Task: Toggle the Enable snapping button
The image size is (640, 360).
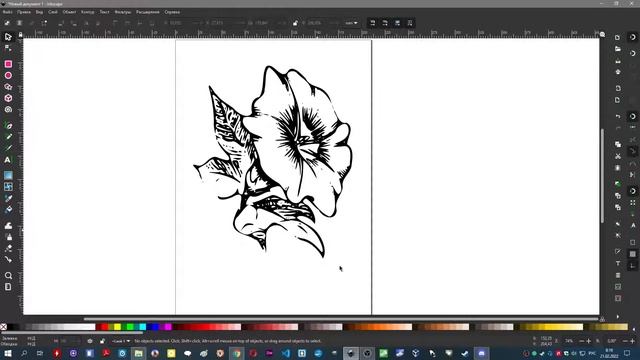Action: 632,37
